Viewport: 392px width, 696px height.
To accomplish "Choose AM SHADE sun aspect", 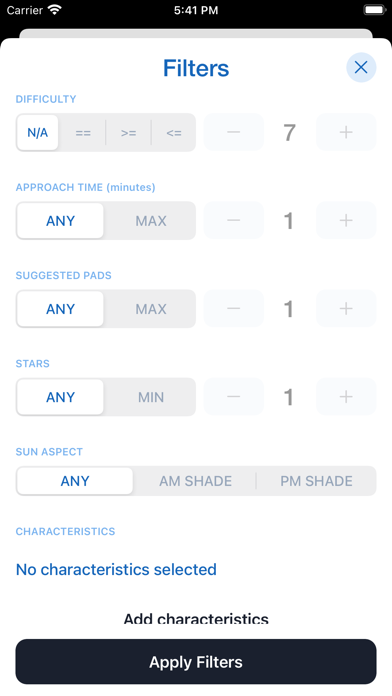I will [x=195, y=481].
